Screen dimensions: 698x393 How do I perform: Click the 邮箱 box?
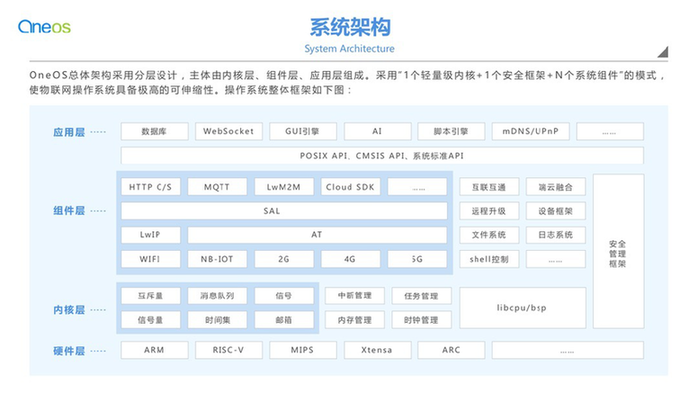[x=284, y=320]
